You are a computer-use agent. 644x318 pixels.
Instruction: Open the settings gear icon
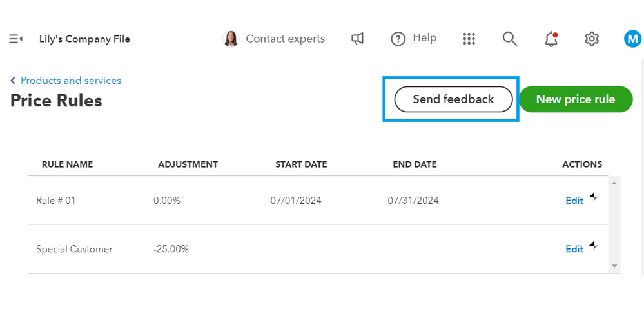[592, 39]
